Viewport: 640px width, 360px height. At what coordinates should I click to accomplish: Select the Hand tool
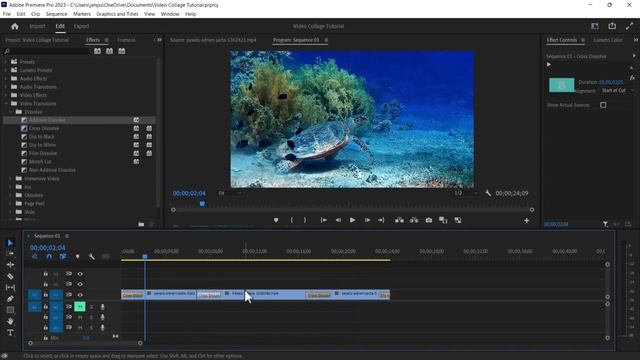pyautogui.click(x=10, y=322)
